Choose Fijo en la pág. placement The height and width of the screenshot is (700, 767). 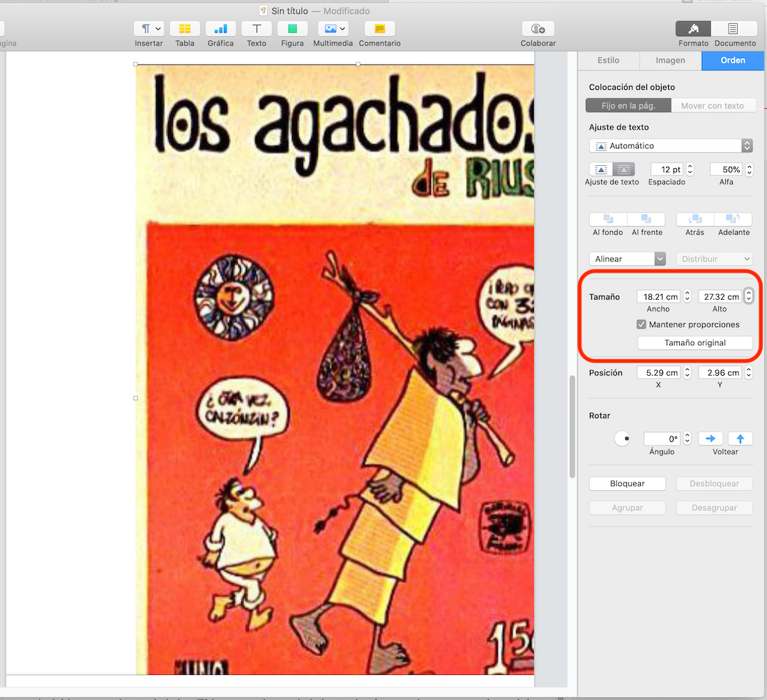point(628,106)
